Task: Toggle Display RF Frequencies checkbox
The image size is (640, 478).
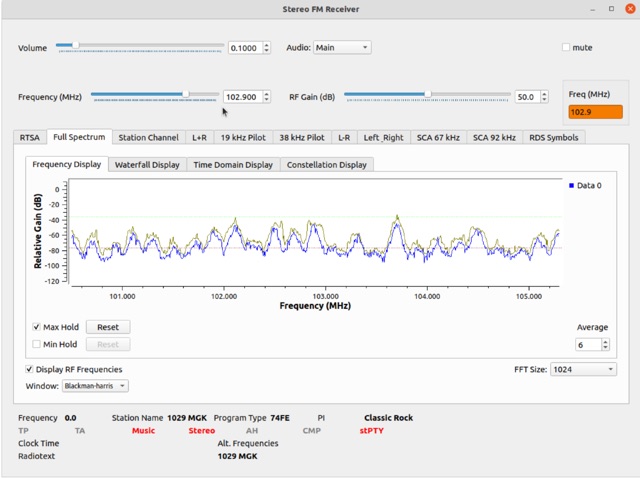Action: pos(29,369)
